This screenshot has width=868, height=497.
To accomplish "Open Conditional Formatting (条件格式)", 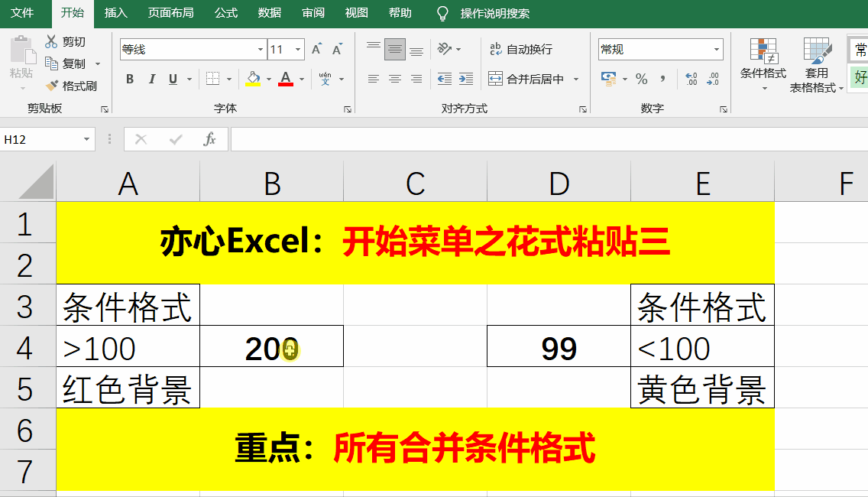I will click(763, 64).
